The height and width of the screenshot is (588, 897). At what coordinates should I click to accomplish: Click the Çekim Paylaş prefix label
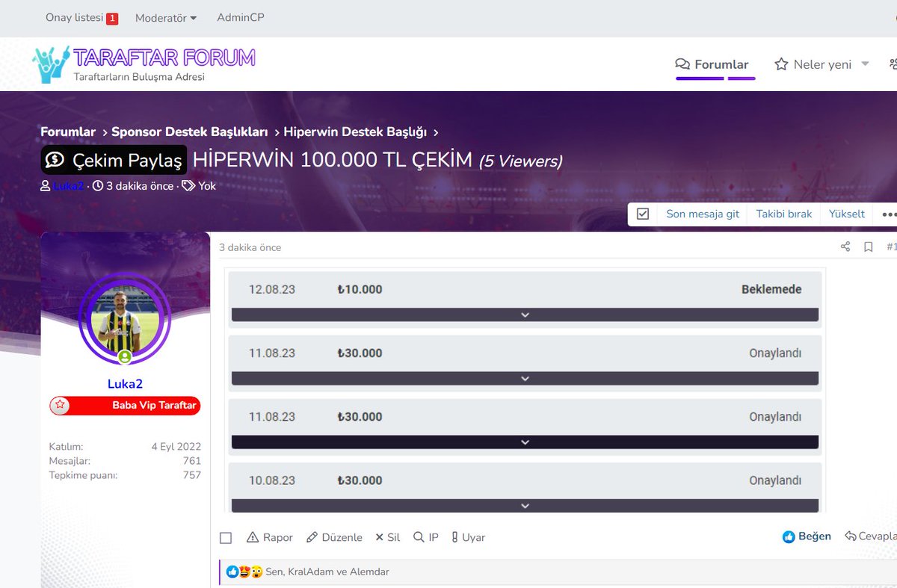click(114, 160)
